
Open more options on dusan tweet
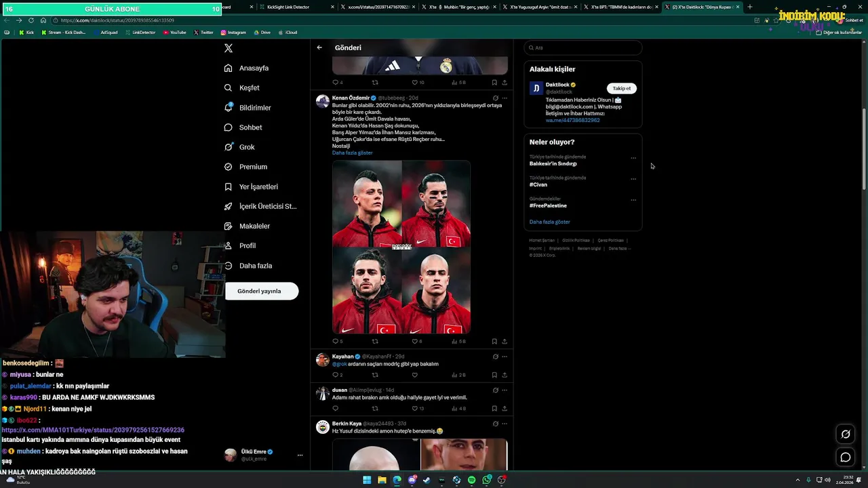click(x=505, y=390)
